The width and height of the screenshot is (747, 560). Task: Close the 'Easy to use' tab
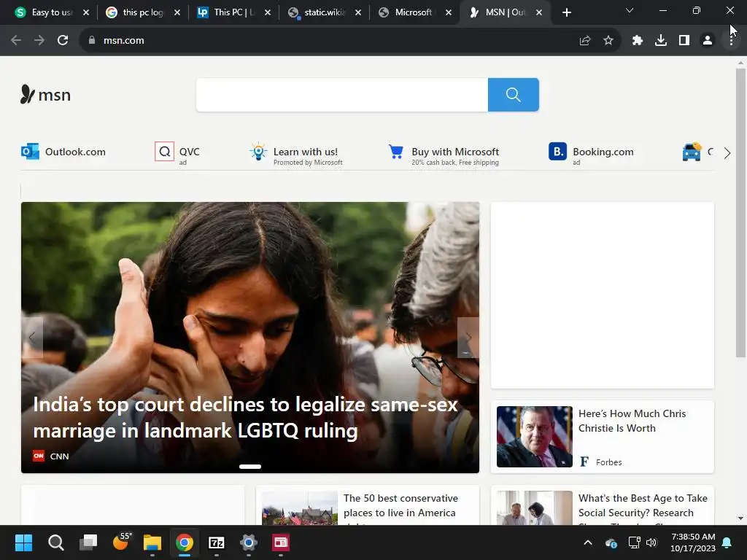click(x=86, y=12)
